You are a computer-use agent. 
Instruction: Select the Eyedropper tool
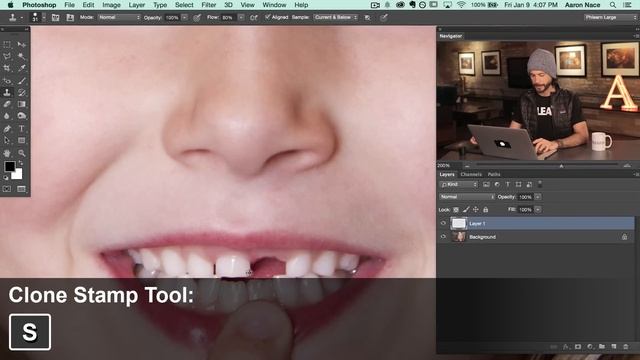22,68
